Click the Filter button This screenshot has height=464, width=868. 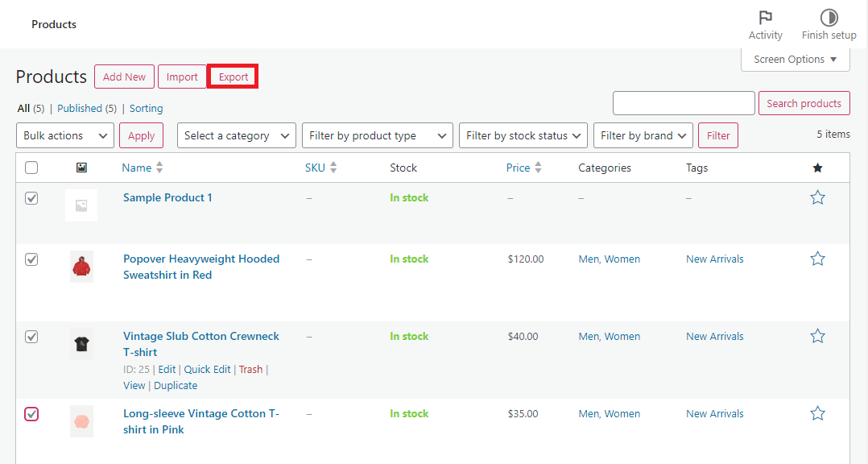(x=718, y=135)
